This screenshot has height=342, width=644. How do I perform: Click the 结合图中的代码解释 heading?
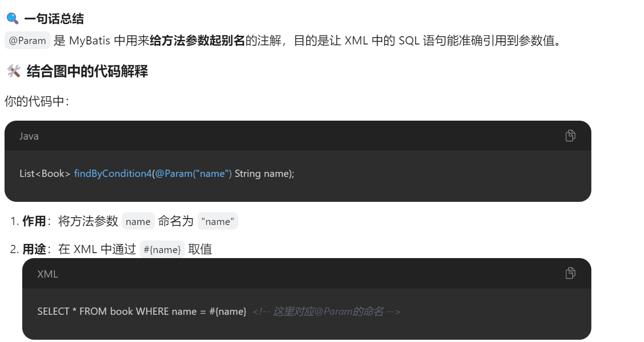pos(87,71)
